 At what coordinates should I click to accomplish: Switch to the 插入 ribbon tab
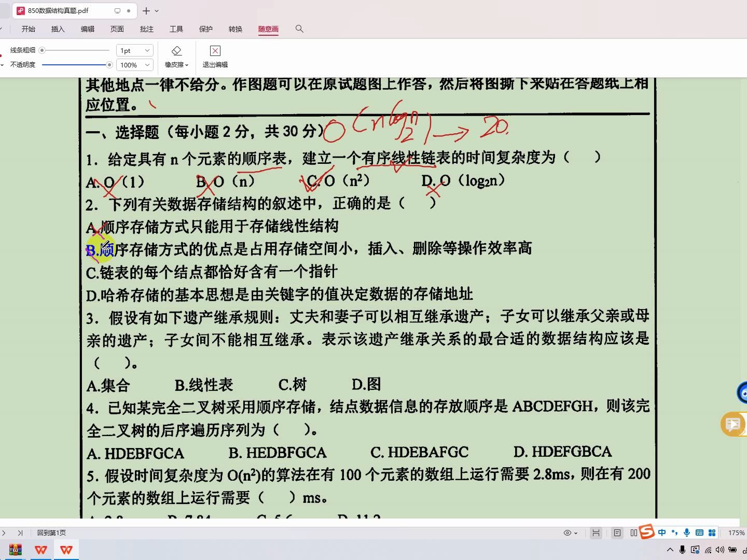click(x=58, y=29)
